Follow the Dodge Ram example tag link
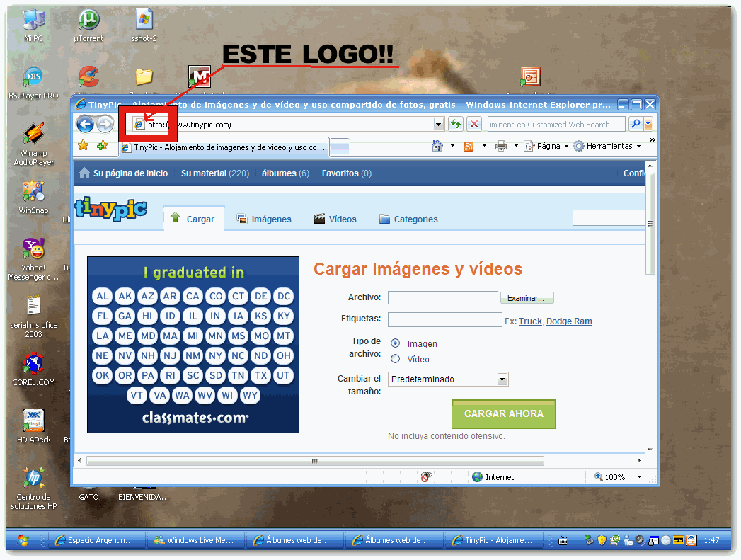741x560 pixels. [569, 321]
